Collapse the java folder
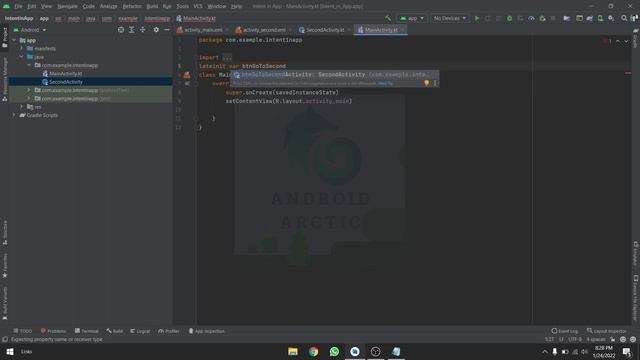The image size is (640, 360). (x=22, y=57)
